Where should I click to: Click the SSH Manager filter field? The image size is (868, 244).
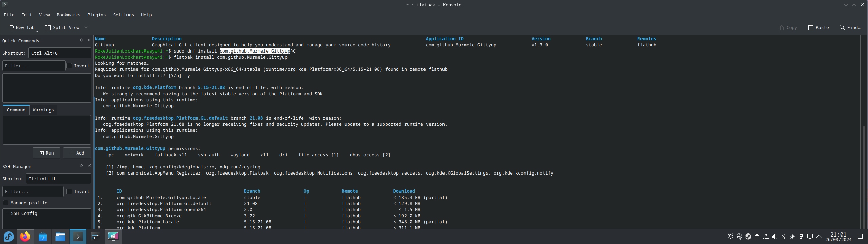click(33, 191)
